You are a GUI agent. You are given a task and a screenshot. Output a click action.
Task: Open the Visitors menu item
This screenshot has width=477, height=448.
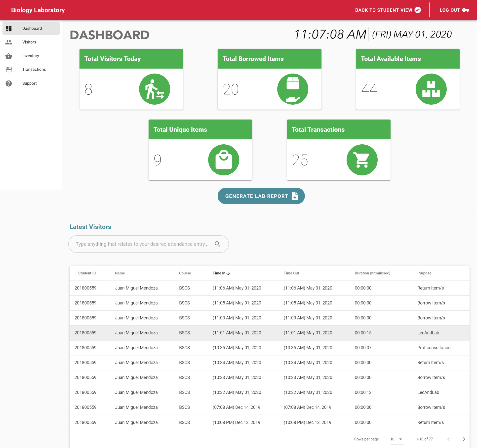[29, 42]
